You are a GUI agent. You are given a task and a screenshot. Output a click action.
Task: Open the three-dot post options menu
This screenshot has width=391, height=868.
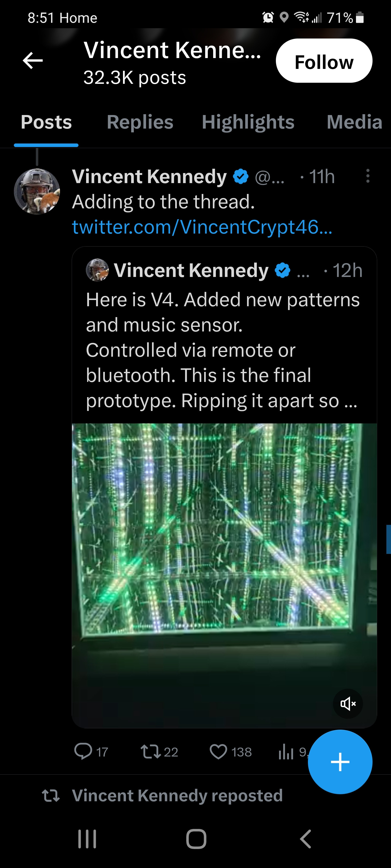pos(368,176)
